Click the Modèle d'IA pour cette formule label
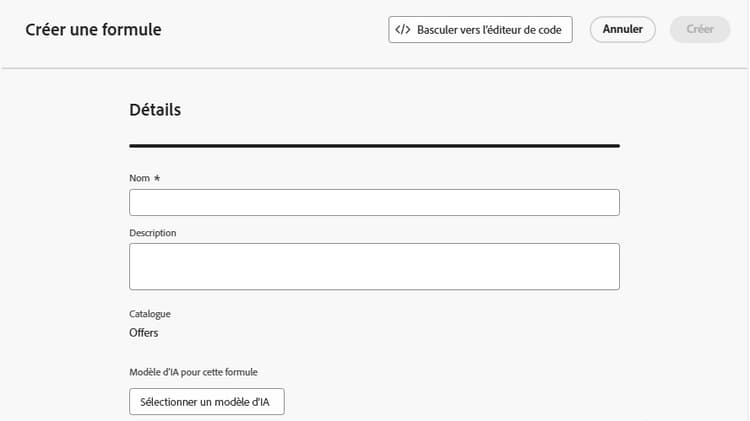This screenshot has width=750, height=421. 193,372
